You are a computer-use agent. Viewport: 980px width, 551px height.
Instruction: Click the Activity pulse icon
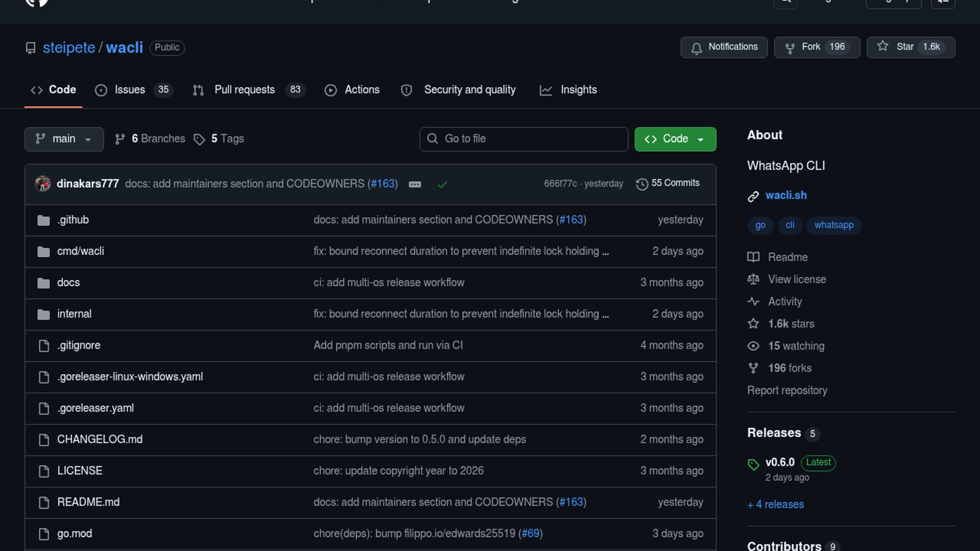click(x=753, y=302)
